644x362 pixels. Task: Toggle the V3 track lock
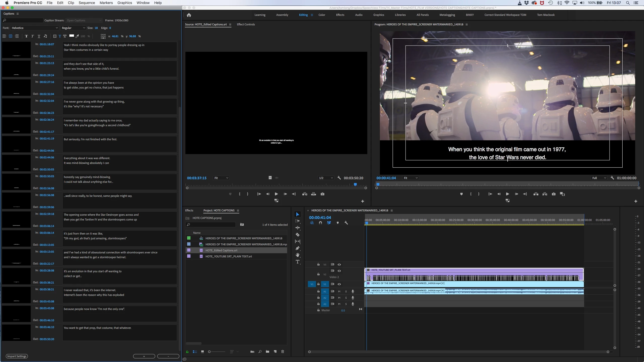pos(318,264)
